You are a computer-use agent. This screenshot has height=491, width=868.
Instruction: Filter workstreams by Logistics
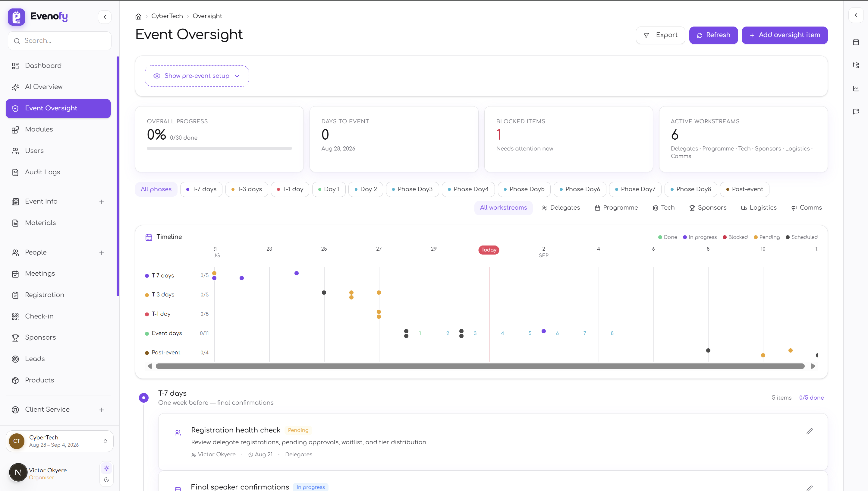pyautogui.click(x=759, y=208)
